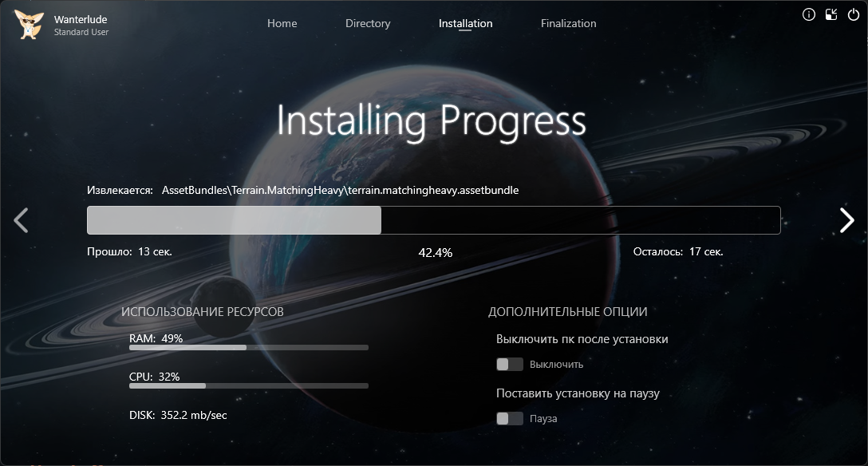Click the 42.4% progress percentage text
Viewport: 868px width, 466px height.
435,253
